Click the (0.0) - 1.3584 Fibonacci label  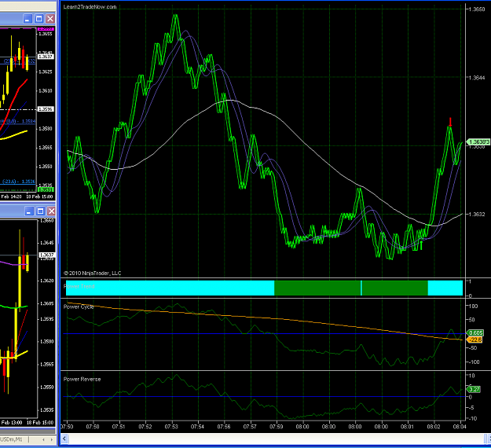20,121
